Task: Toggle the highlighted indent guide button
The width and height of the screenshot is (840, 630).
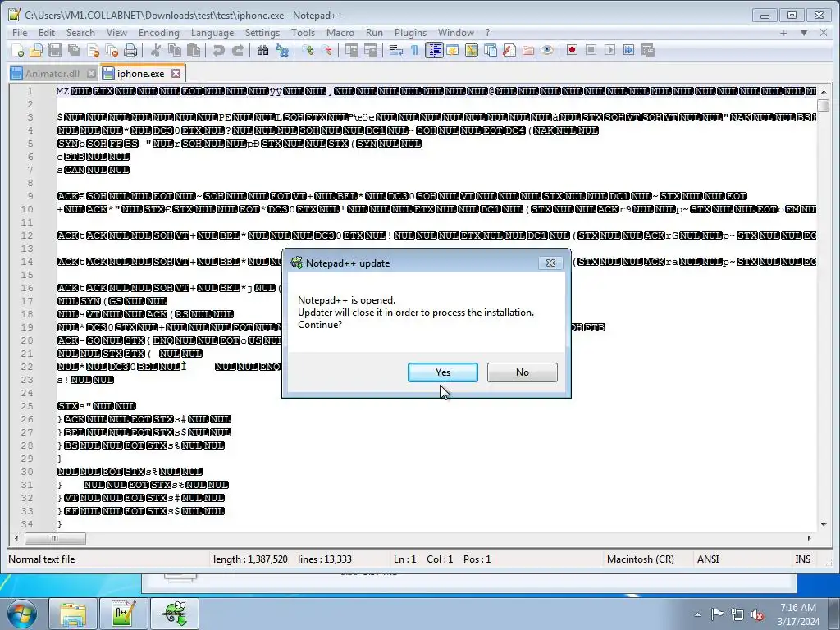Action: click(434, 50)
